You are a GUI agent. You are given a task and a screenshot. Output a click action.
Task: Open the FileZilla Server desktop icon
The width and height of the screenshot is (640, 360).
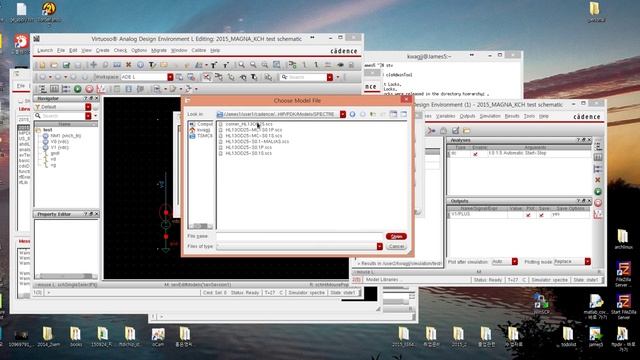pyautogui.click(x=624, y=274)
